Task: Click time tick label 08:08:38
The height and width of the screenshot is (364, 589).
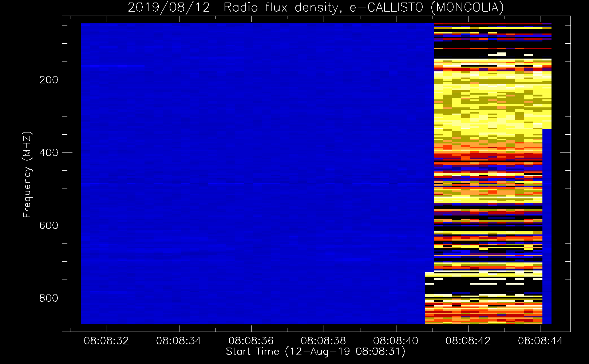Action: click(x=323, y=341)
